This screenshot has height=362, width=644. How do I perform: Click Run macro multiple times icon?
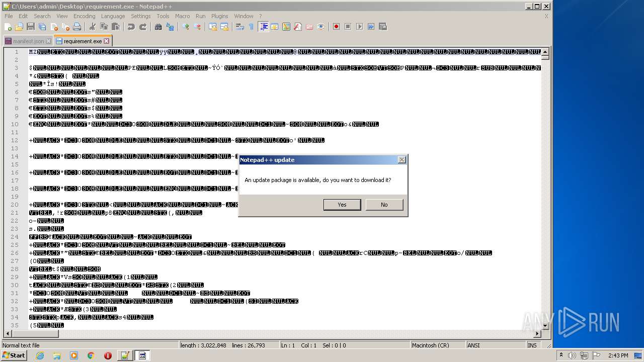point(371,27)
